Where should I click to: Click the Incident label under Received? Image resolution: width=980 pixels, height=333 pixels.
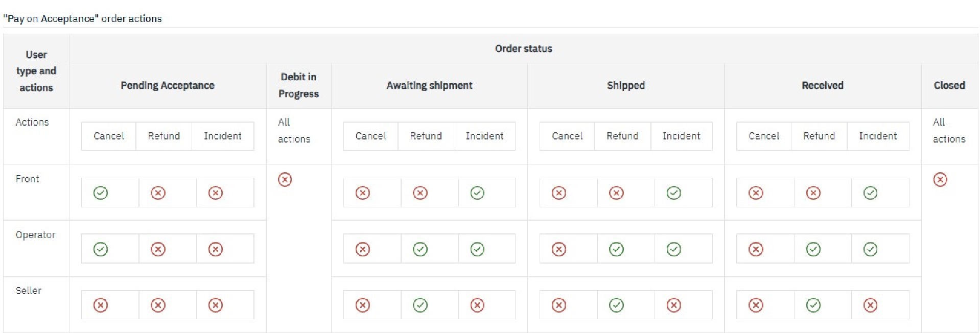click(878, 136)
